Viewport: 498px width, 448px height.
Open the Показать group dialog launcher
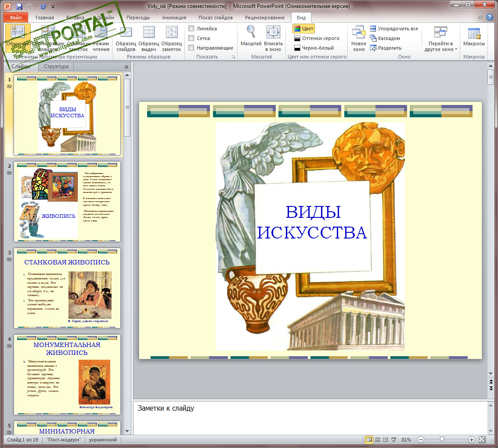pos(234,57)
